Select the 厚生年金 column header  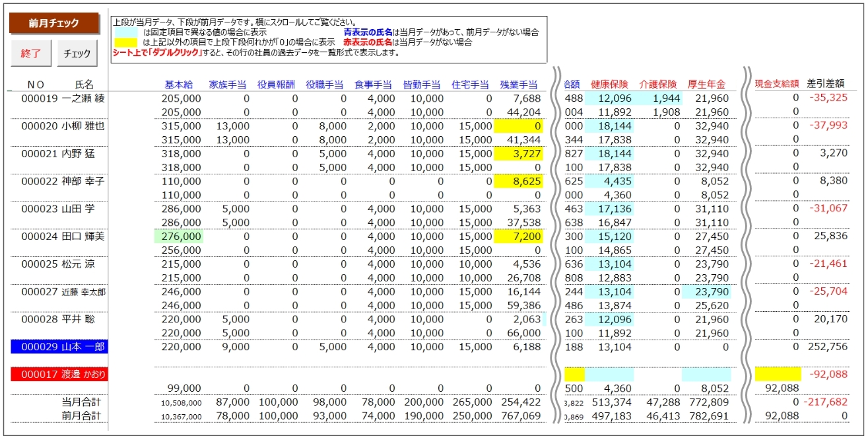[706, 85]
